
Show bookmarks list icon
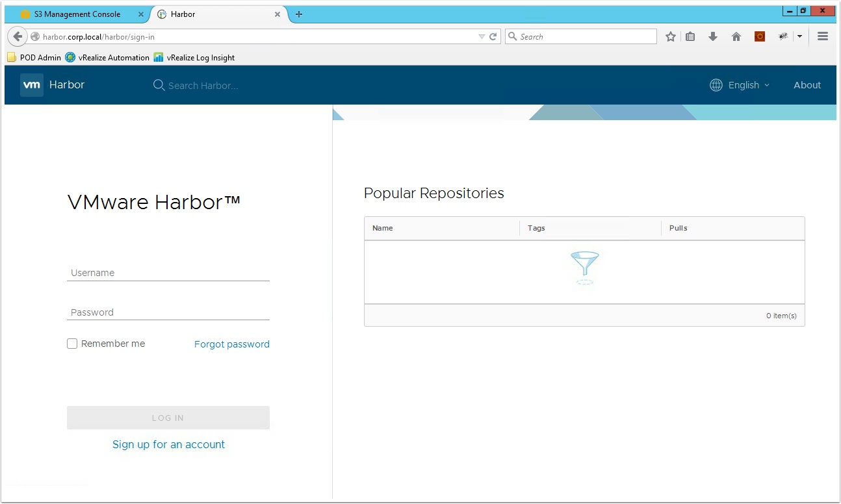tap(690, 37)
